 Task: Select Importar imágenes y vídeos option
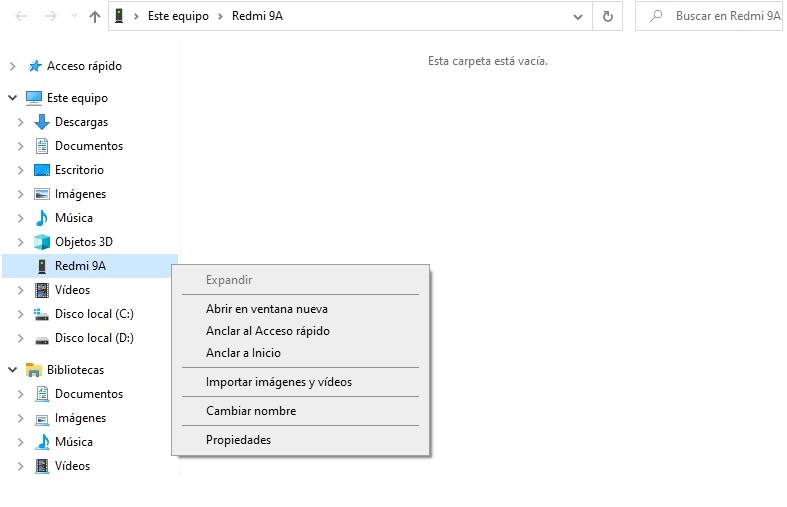279,382
